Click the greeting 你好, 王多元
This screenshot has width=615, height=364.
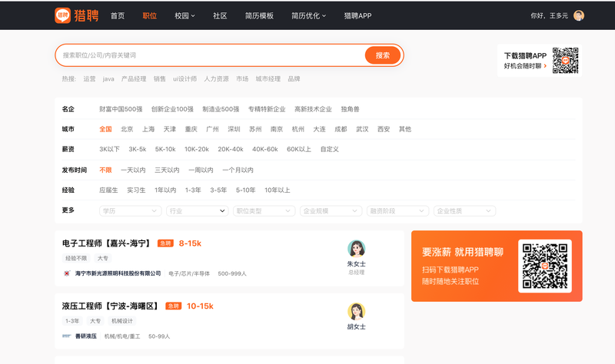click(x=549, y=15)
